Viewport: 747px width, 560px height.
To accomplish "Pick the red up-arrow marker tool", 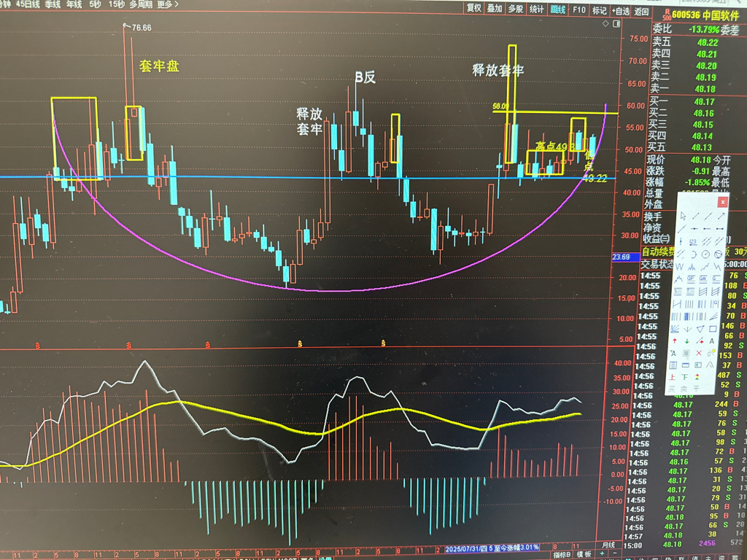I will [674, 341].
